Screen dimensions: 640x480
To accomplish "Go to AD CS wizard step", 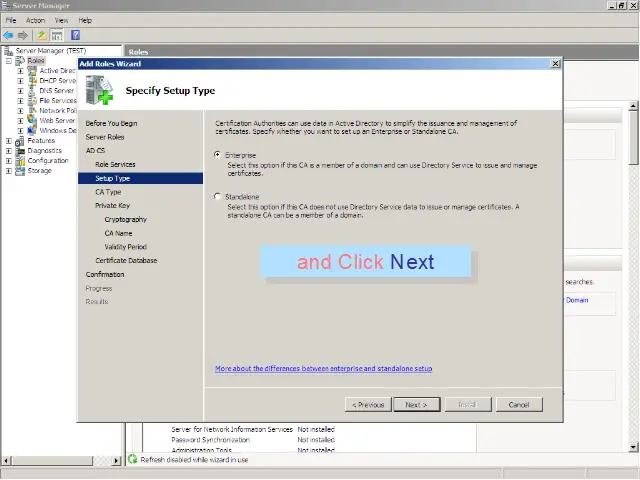I will pyautogui.click(x=95, y=151).
